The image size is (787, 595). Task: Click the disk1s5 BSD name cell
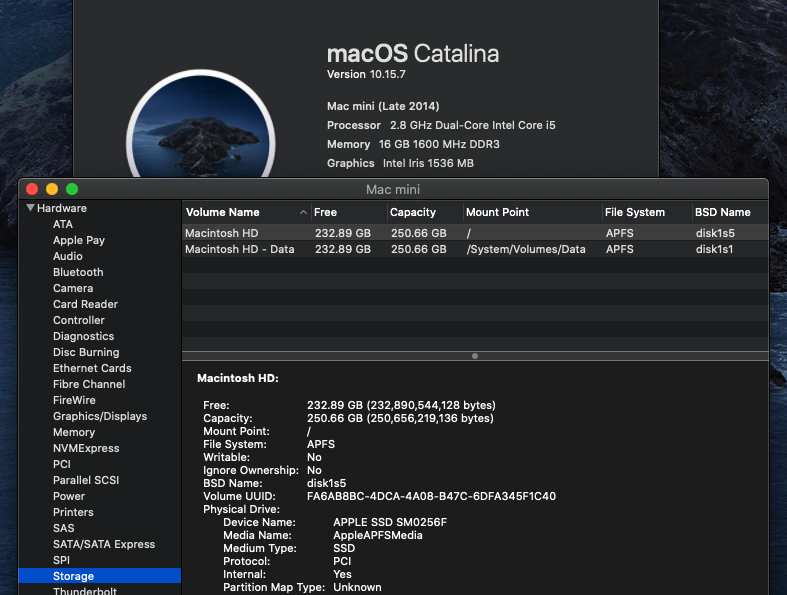(x=715, y=233)
